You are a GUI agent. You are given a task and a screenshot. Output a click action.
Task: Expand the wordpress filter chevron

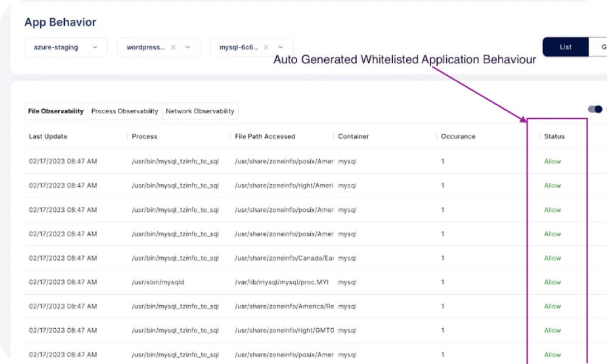tap(188, 47)
